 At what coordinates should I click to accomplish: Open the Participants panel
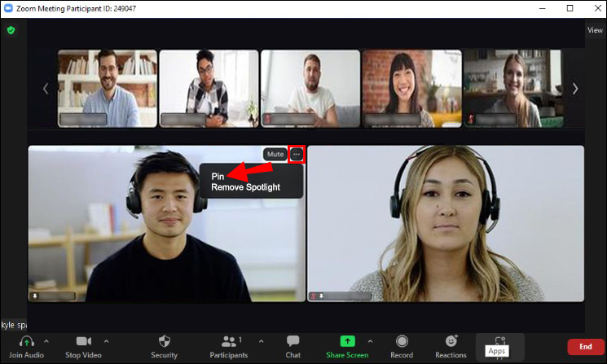pos(229,347)
